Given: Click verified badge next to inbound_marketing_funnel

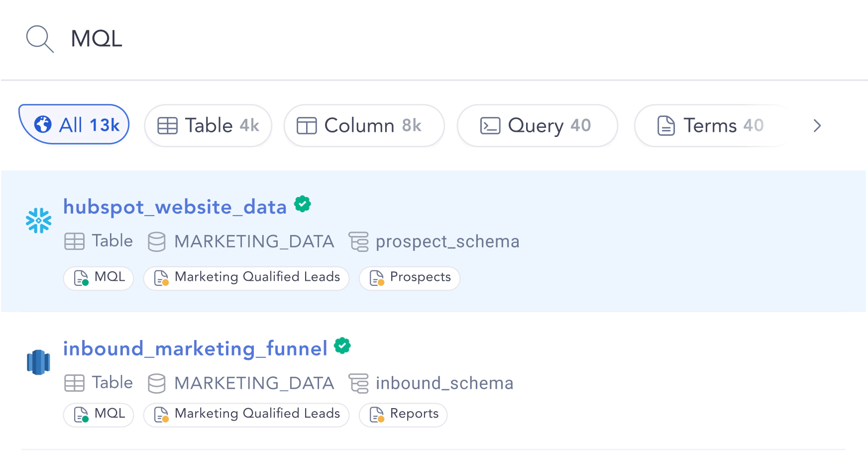Looking at the screenshot, I should tap(342, 345).
